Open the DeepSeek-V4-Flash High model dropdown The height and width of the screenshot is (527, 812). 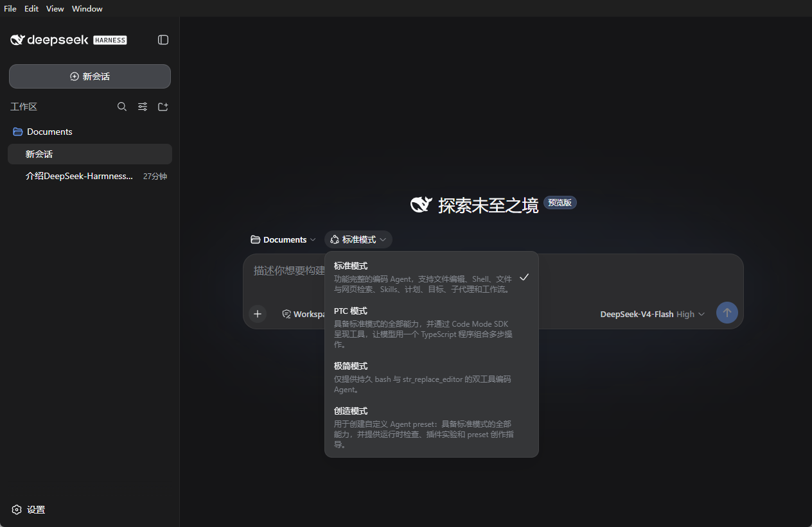tap(653, 314)
